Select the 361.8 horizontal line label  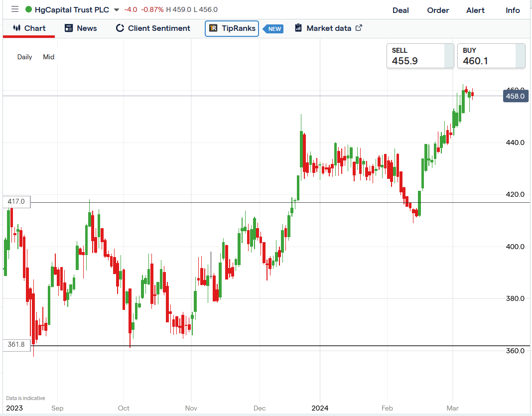(16, 345)
